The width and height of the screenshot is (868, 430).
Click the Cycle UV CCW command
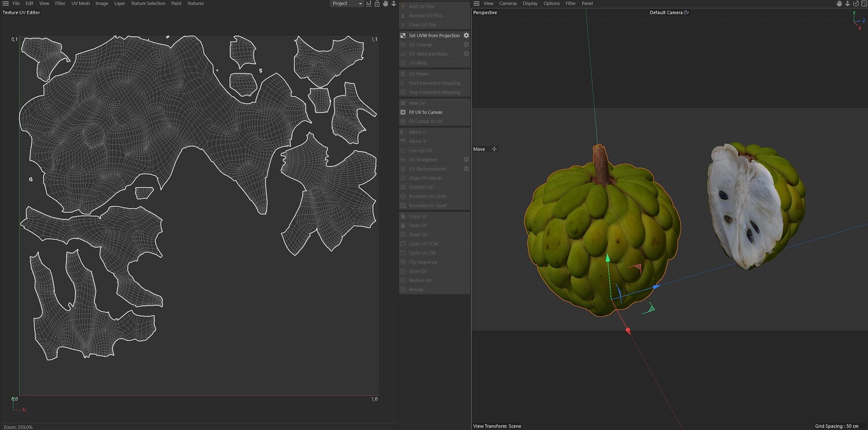click(x=434, y=244)
